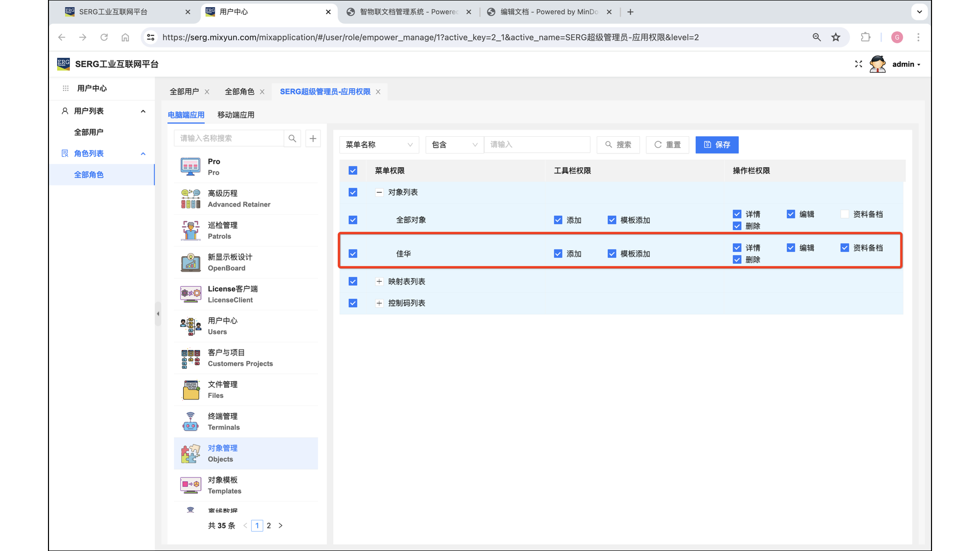980x551 pixels.
Task: Click the 请输入 filter value field
Action: (536, 145)
